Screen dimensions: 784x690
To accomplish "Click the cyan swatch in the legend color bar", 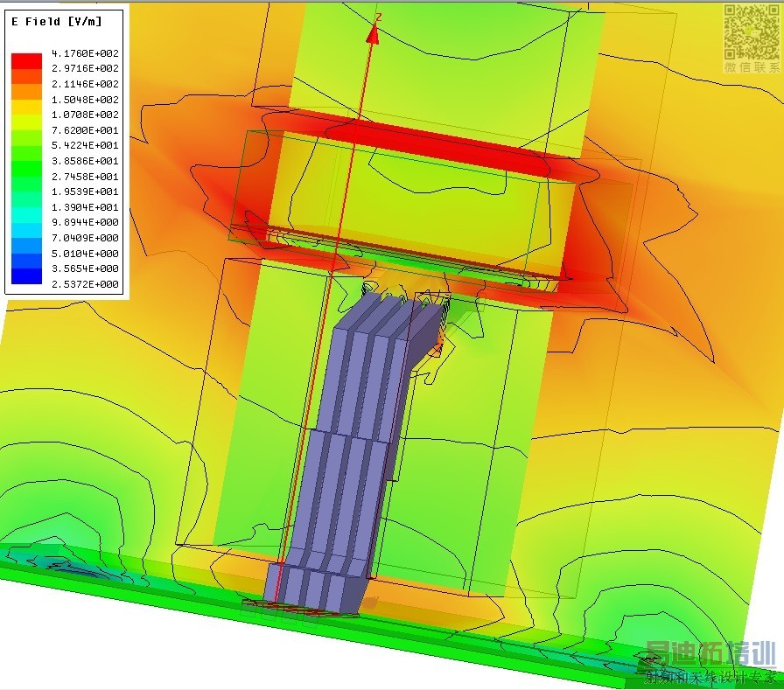I will click(x=26, y=215).
